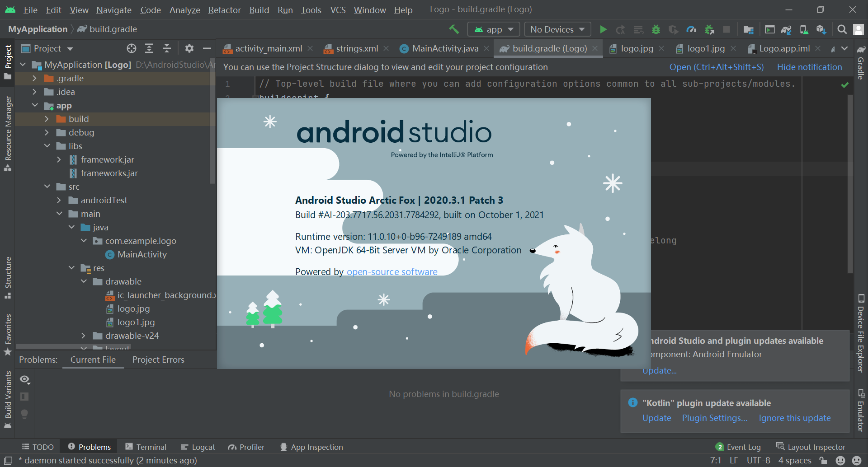Hide the Project panel with minus icon
Screen dimensions: 868x467
click(x=207, y=48)
